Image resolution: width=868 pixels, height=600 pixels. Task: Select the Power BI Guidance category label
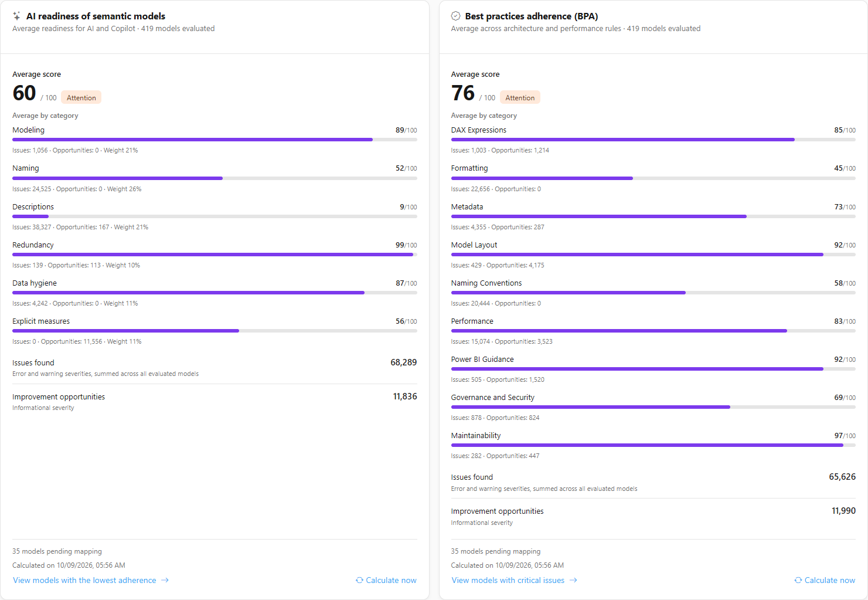[x=482, y=360]
